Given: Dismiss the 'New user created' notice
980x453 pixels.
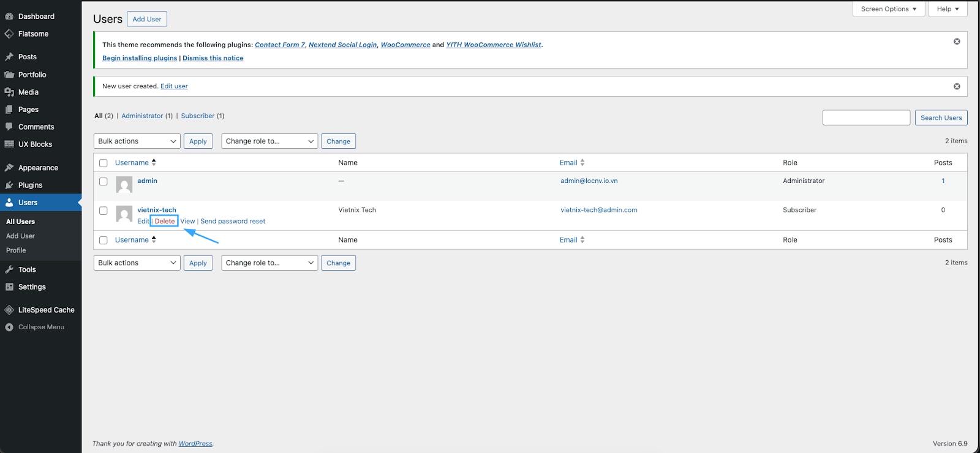Looking at the screenshot, I should click(x=957, y=86).
